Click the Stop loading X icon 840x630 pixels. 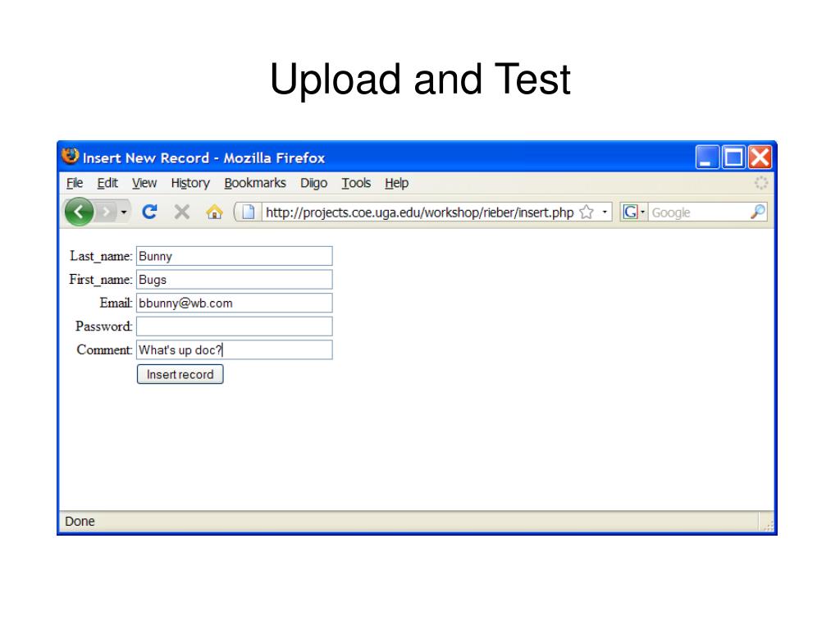click(181, 212)
